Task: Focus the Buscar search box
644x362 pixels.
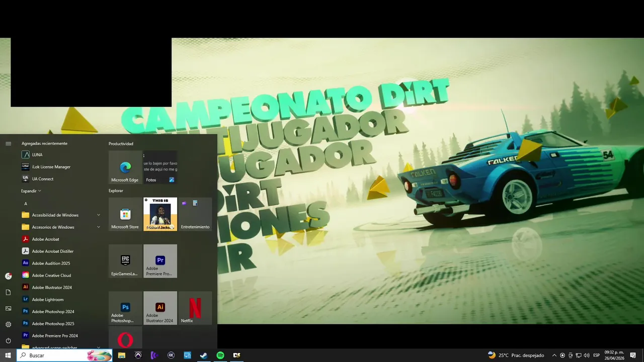Action: point(64,355)
